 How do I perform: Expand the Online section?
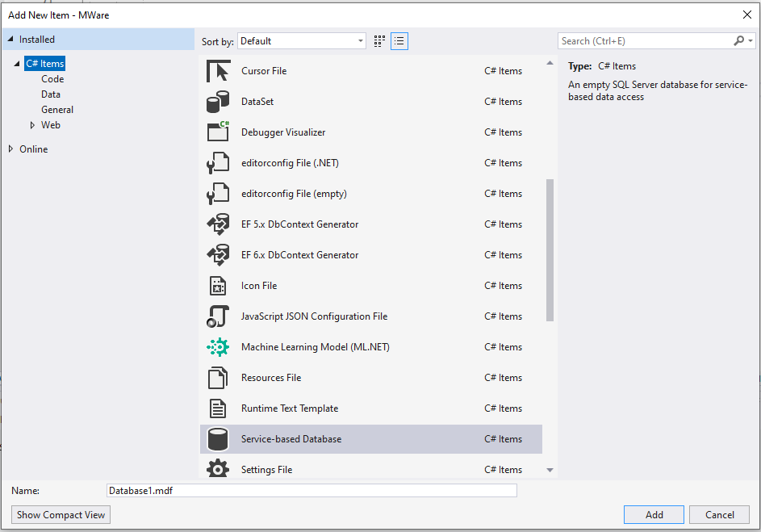10,149
